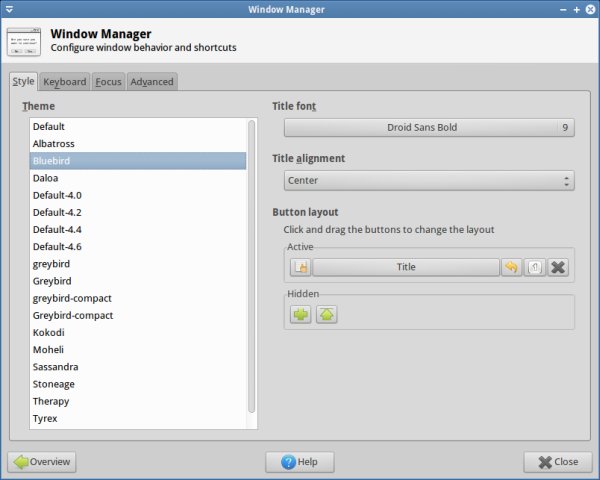Select the capitalized Greybird-compact theme
The height and width of the screenshot is (480, 600).
[138, 315]
